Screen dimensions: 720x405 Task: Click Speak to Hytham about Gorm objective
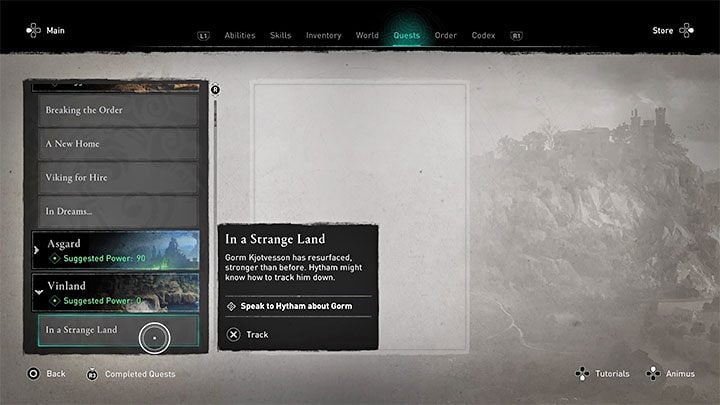(x=296, y=306)
